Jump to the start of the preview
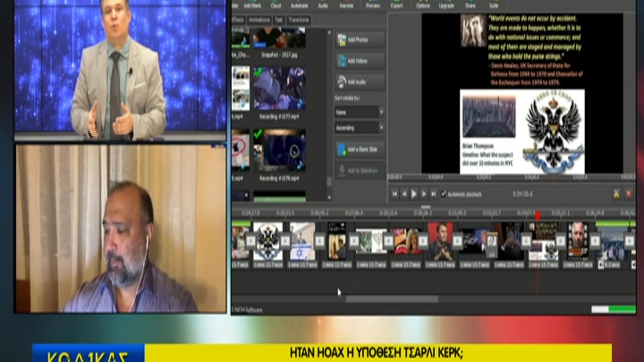Image resolution: width=644 pixels, height=362 pixels. (x=395, y=194)
